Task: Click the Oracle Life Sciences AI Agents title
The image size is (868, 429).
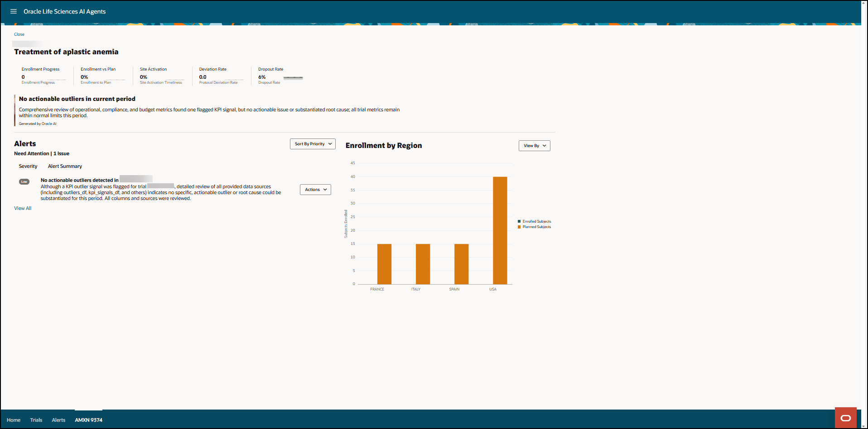Action: [64, 11]
